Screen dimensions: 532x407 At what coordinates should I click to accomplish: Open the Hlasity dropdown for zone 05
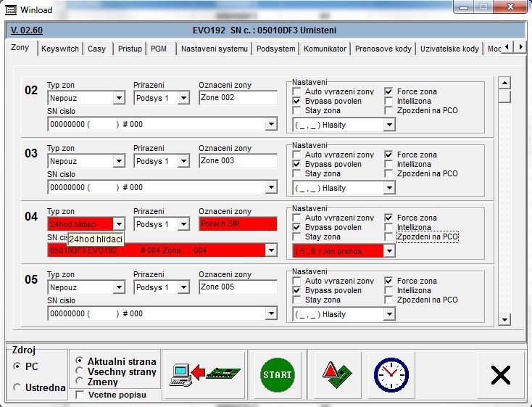(389, 315)
